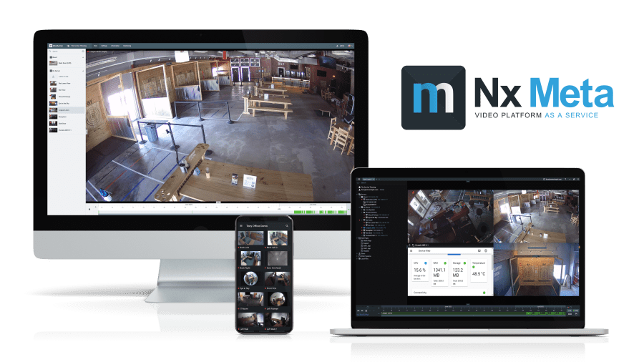The image size is (644, 362).
Task: Click the play button on the laptop timeline
Action: tap(366, 310)
